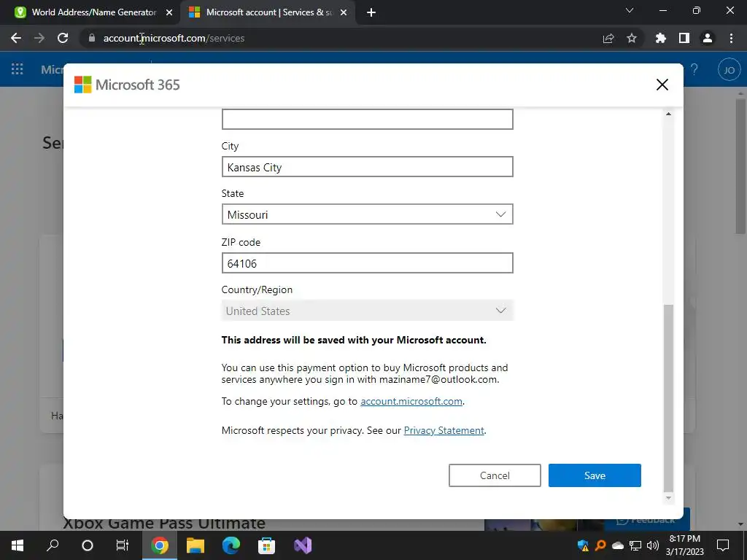747x560 pixels.
Task: Open Windows Security tray icon
Action: pyautogui.click(x=583, y=545)
